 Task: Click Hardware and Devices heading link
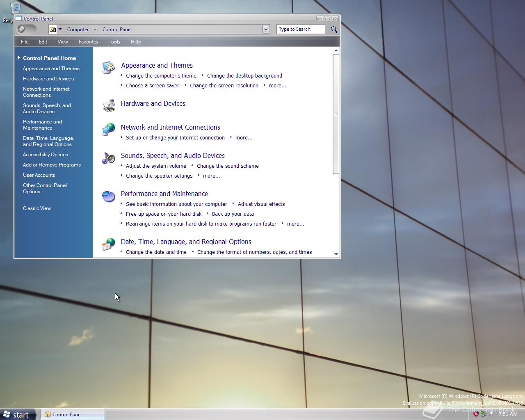click(x=153, y=103)
